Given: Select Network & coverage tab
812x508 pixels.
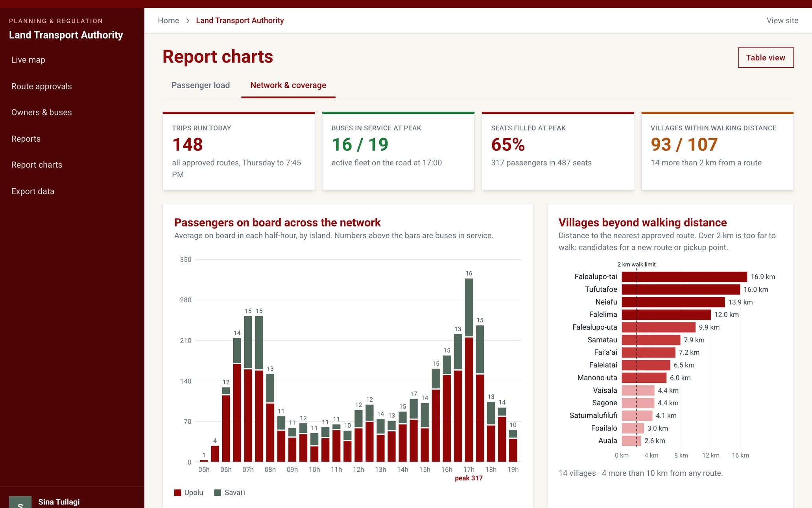Looking at the screenshot, I should (x=288, y=85).
